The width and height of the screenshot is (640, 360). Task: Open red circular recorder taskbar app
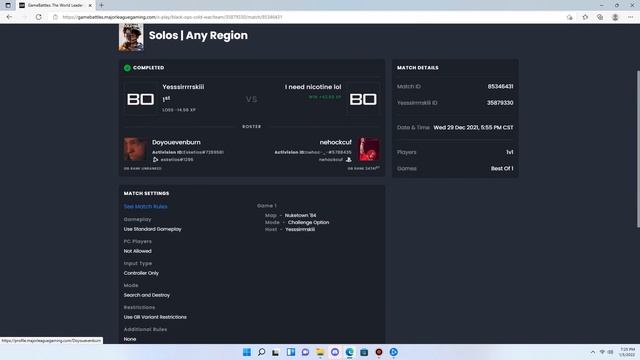(x=379, y=352)
